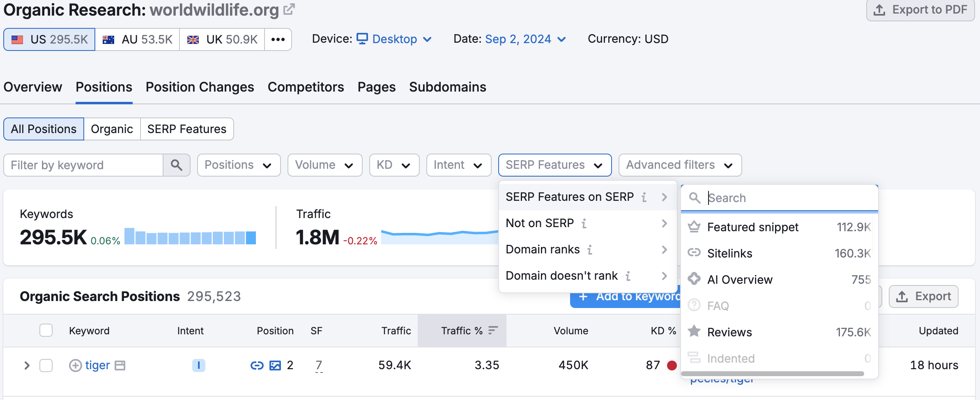Go to the Overview tab

(33, 87)
